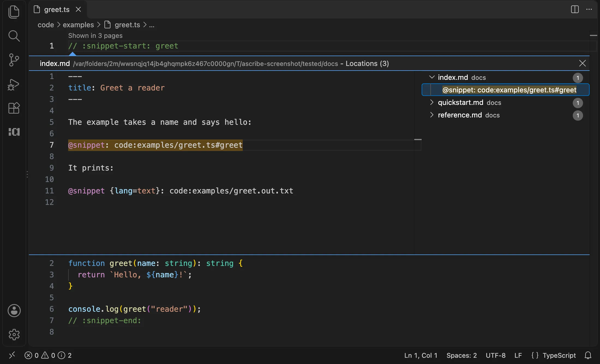Select the @snippet greet.ts#greet reference
600x364 pixels.
[505, 90]
